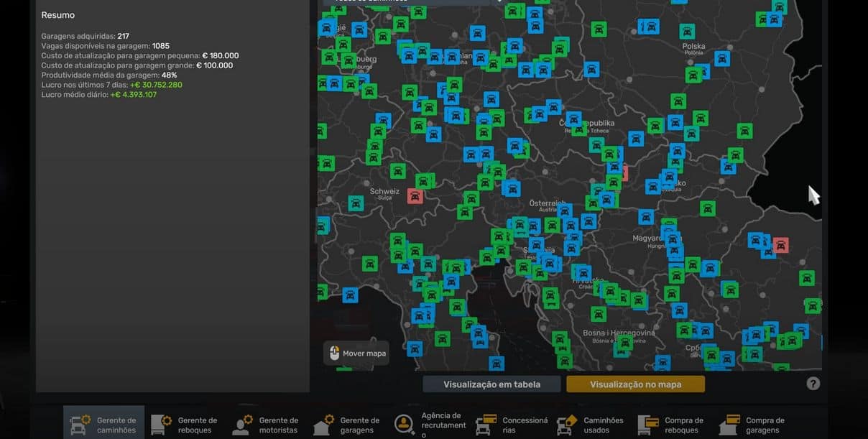Open Compra de garagens screen
This screenshot has width=868, height=439.
(753, 425)
